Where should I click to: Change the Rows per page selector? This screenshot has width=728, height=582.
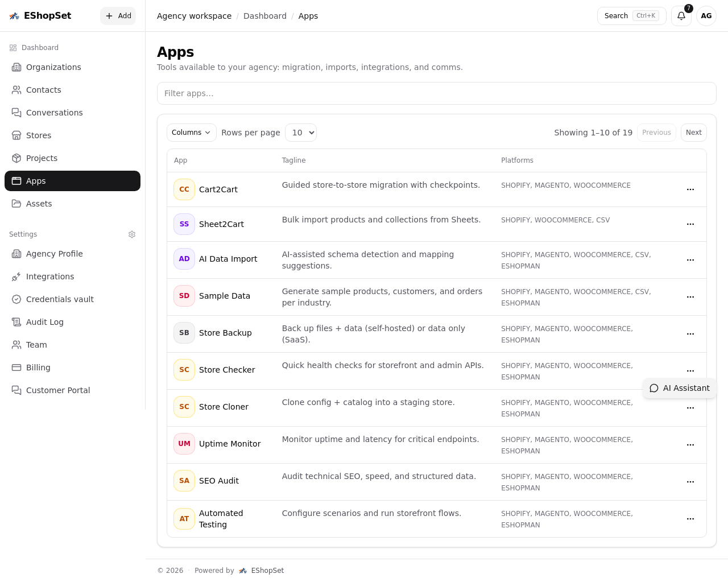click(x=300, y=133)
